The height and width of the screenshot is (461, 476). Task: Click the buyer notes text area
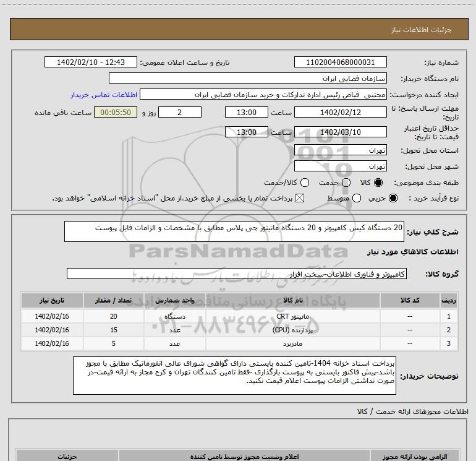pyautogui.click(x=234, y=376)
